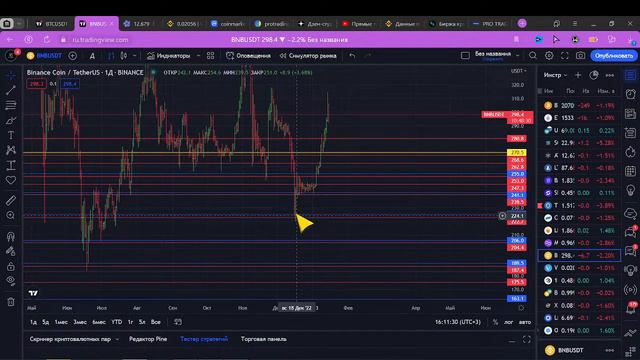Take a chart snapshot with camera icon
This screenshot has width=640, height=360.
click(x=580, y=56)
